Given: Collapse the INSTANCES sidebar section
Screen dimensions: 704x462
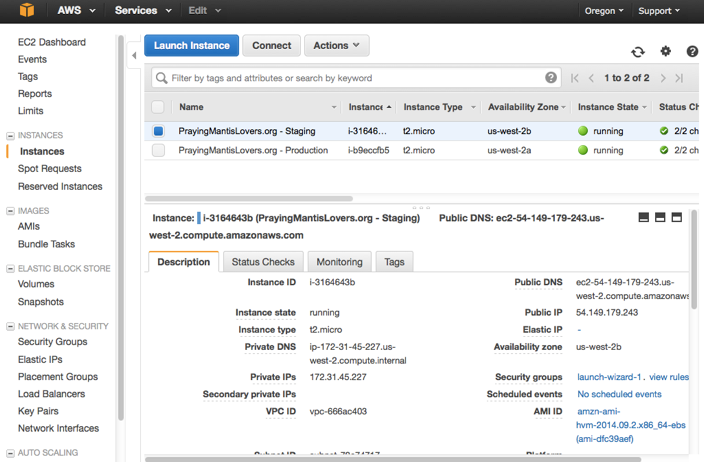Looking at the screenshot, I should click(x=11, y=135).
